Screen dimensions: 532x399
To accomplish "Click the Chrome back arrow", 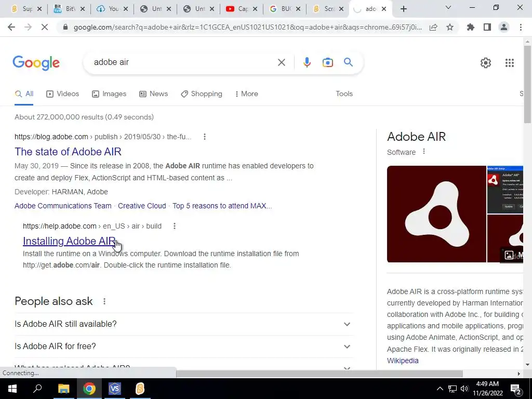I will [11, 27].
